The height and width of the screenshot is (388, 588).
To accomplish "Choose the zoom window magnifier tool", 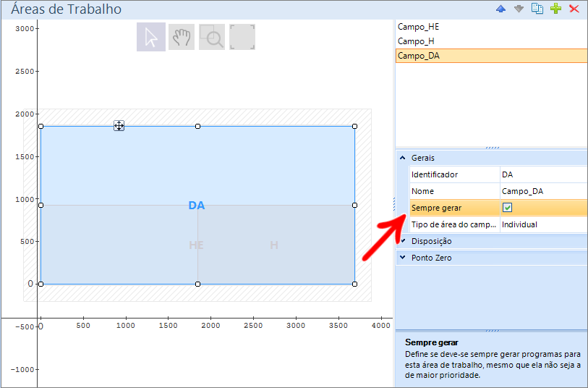I will 212,37.
